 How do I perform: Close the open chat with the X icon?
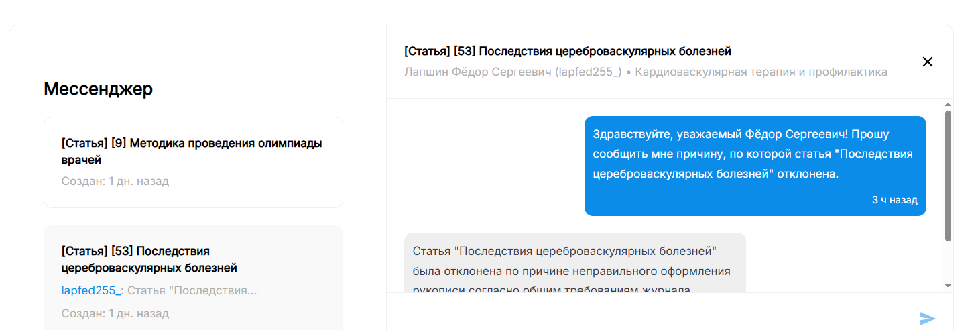tap(928, 62)
